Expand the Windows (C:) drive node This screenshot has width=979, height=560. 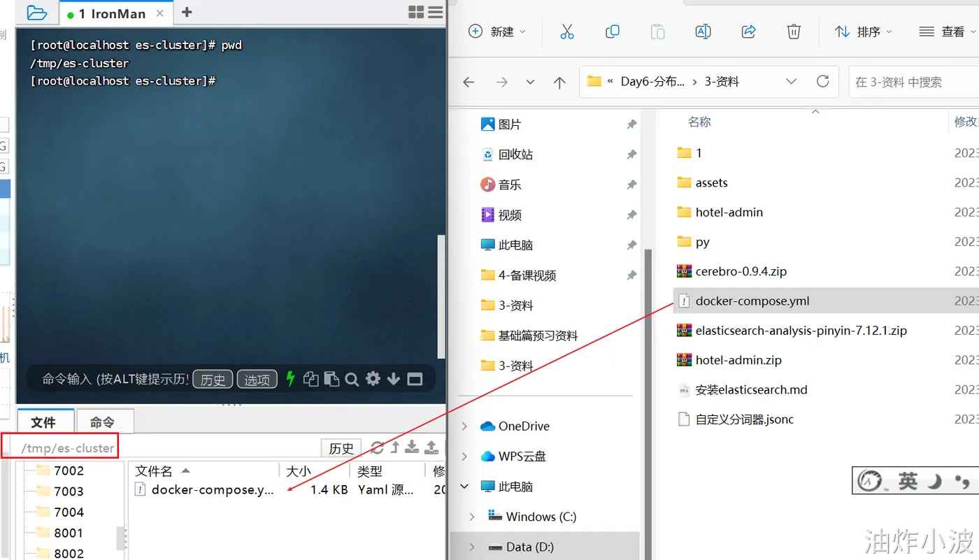472,517
